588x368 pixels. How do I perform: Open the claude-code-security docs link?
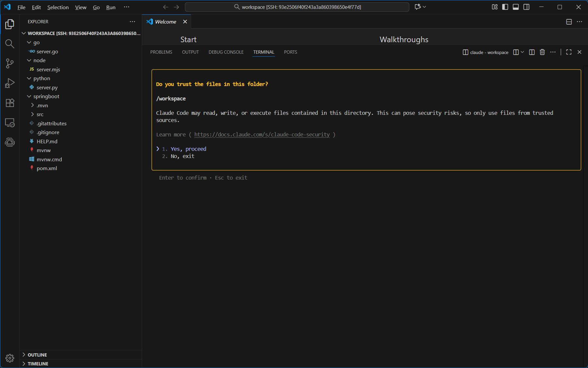coord(262,134)
